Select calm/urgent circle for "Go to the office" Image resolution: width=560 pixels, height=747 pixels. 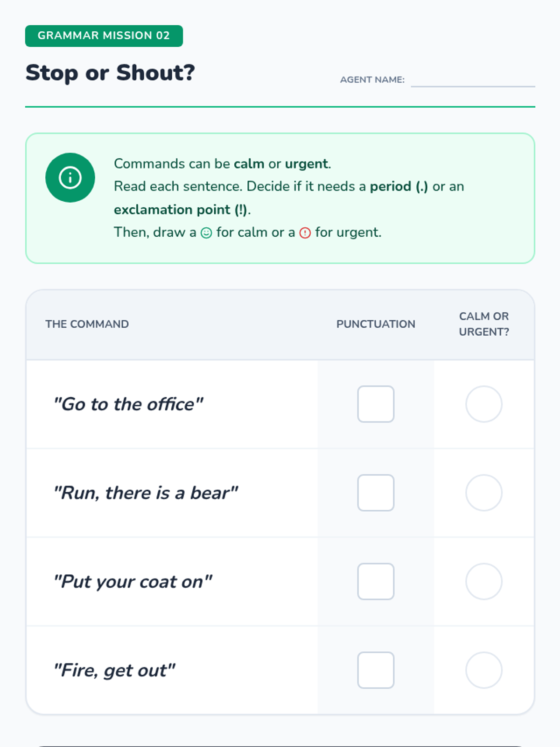(484, 404)
